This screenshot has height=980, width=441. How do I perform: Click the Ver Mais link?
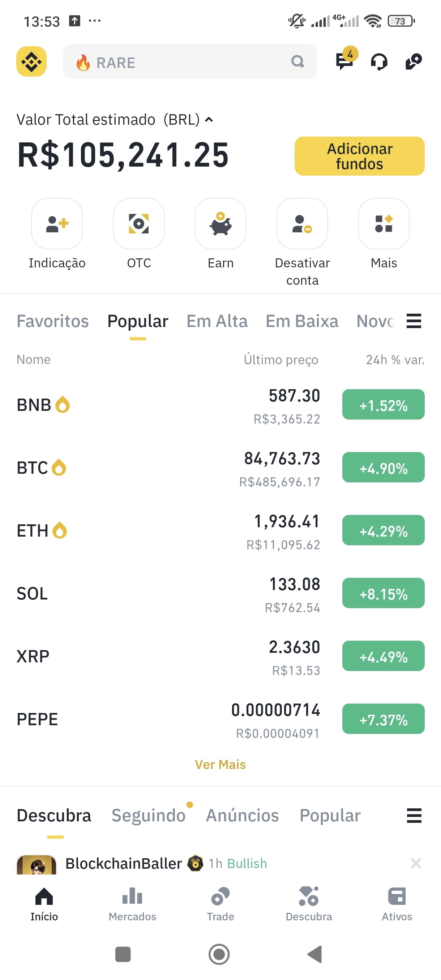coord(220,764)
